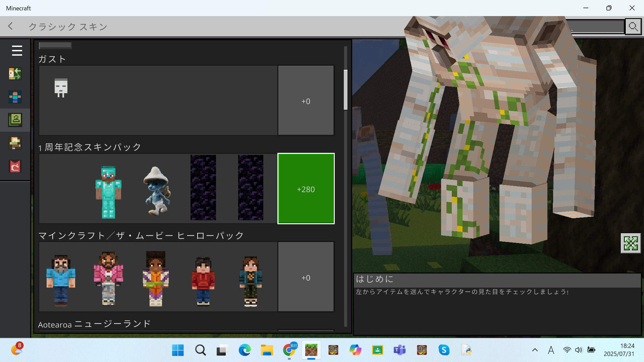Choose the diamond armor Steve skin
This screenshot has height=362, width=644.
108,192
